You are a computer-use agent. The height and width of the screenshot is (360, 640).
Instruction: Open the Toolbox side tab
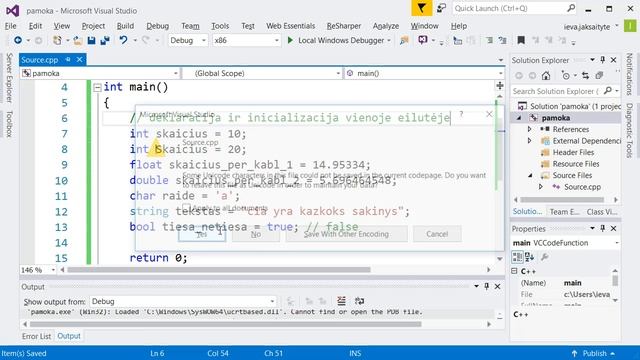(x=9, y=123)
